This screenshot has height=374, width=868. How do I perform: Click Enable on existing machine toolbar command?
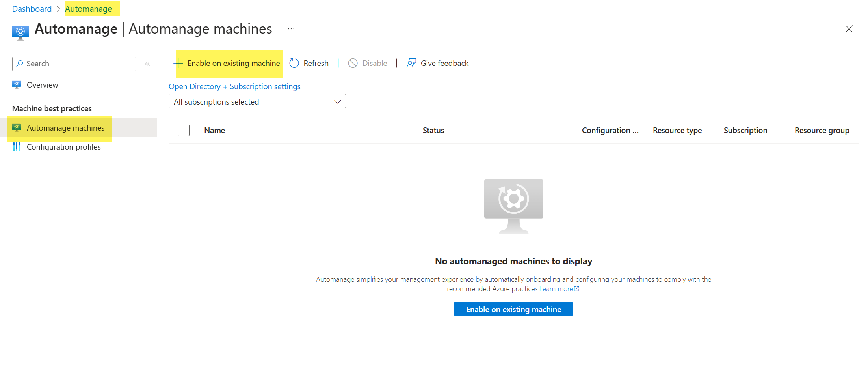coord(227,63)
